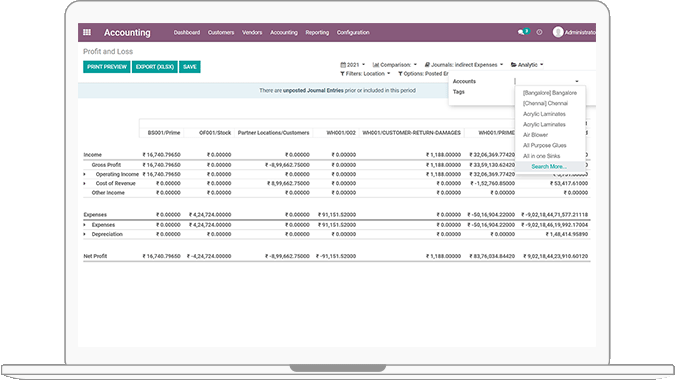Viewport: 675px width, 380px height.
Task: Click the Profit and Loss page title
Action: (x=108, y=52)
